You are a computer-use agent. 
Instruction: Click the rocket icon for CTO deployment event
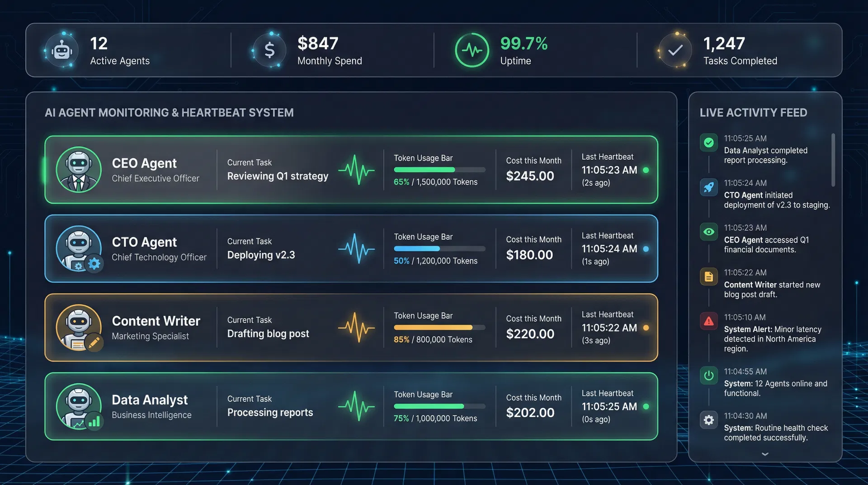(x=709, y=187)
